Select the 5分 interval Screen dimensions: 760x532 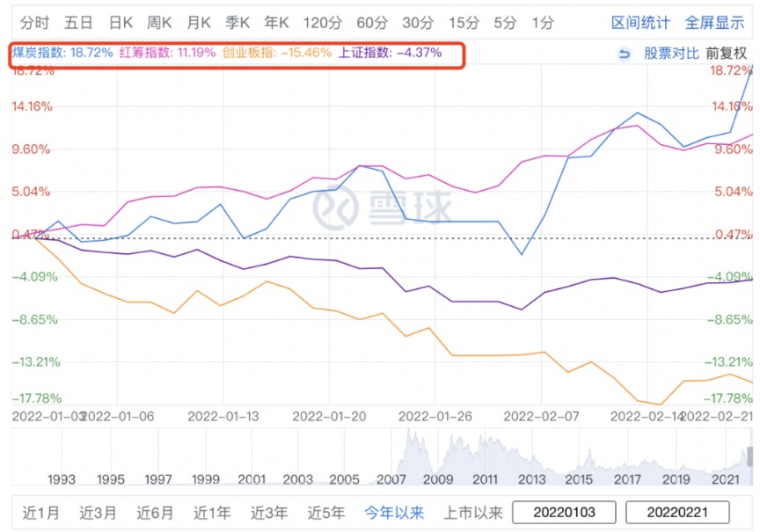pos(505,23)
